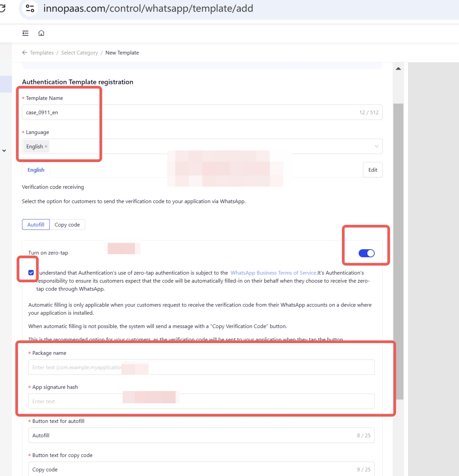Image resolution: width=459 pixels, height=476 pixels.
Task: Click the back arrow beside Templates
Action: click(25, 53)
